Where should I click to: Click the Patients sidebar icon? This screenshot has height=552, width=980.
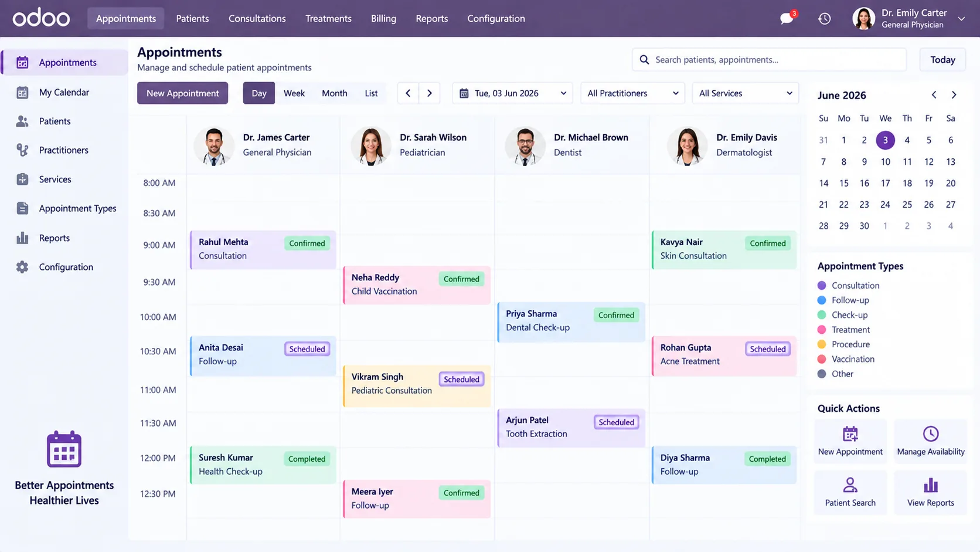click(22, 121)
